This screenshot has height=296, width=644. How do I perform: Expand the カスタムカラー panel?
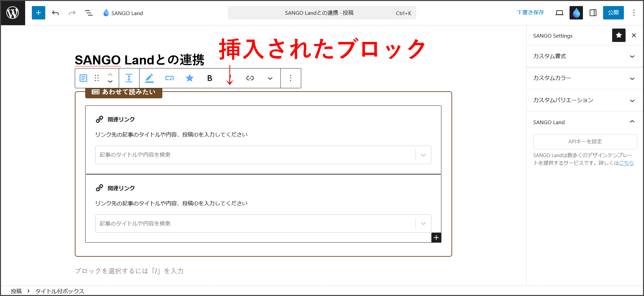[x=585, y=78]
